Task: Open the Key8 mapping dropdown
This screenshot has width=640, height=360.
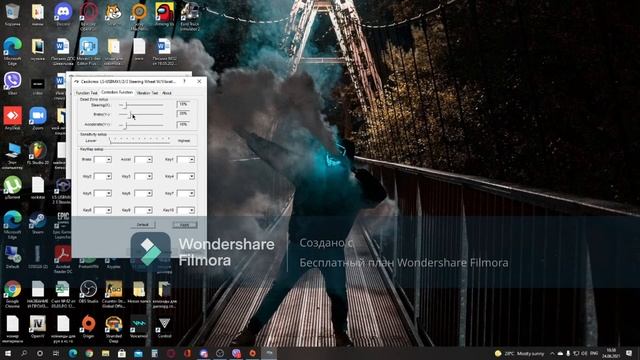Action: [x=102, y=210]
